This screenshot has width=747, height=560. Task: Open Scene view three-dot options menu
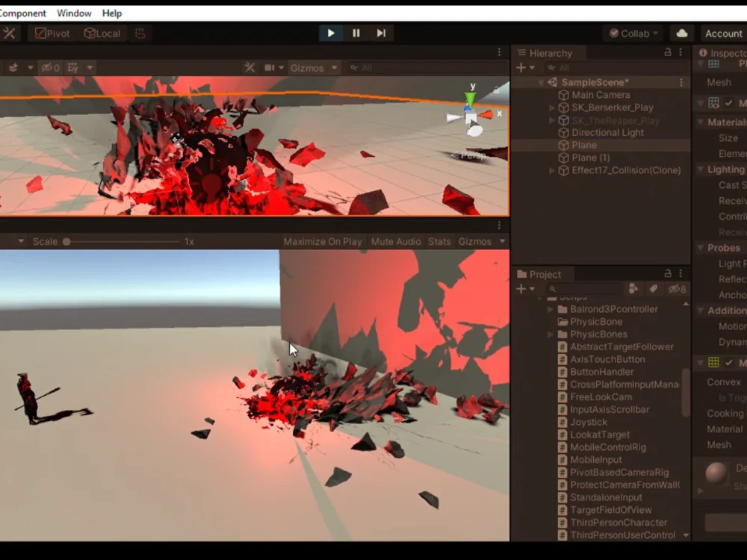tap(499, 52)
